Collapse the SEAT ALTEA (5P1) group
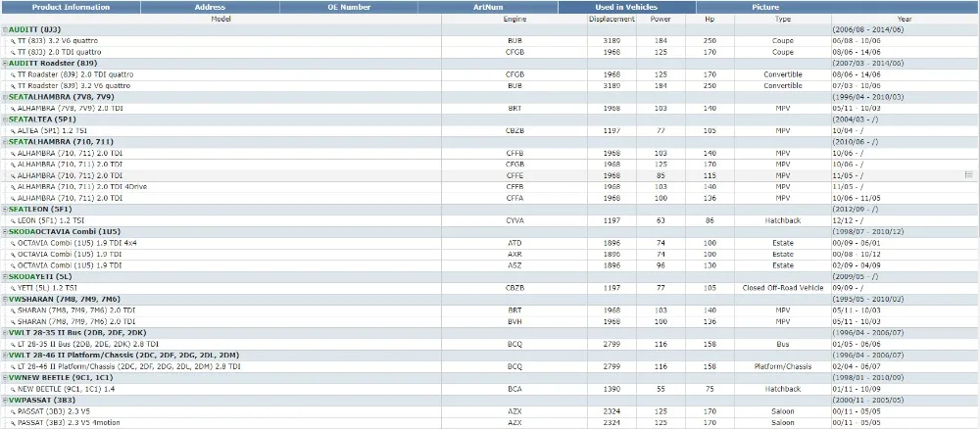 pyautogui.click(x=5, y=119)
